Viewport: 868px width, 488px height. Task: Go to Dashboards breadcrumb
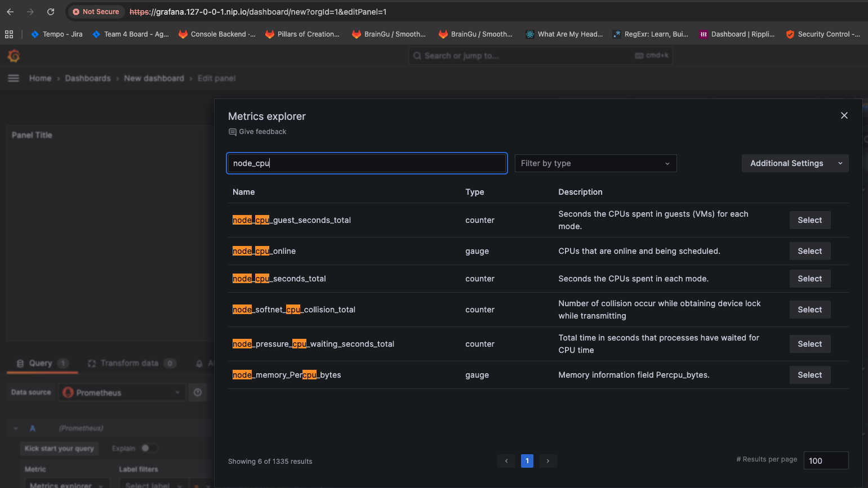88,78
